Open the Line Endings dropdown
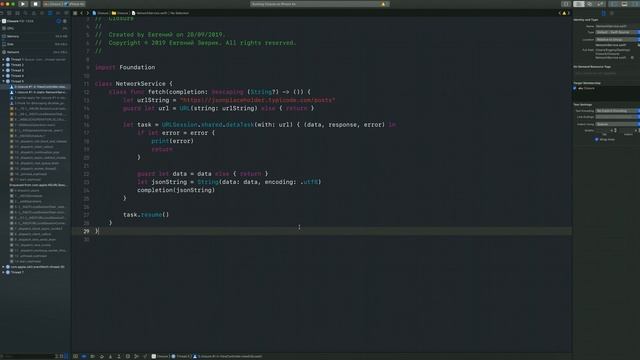The width and height of the screenshot is (640, 360). [618, 117]
